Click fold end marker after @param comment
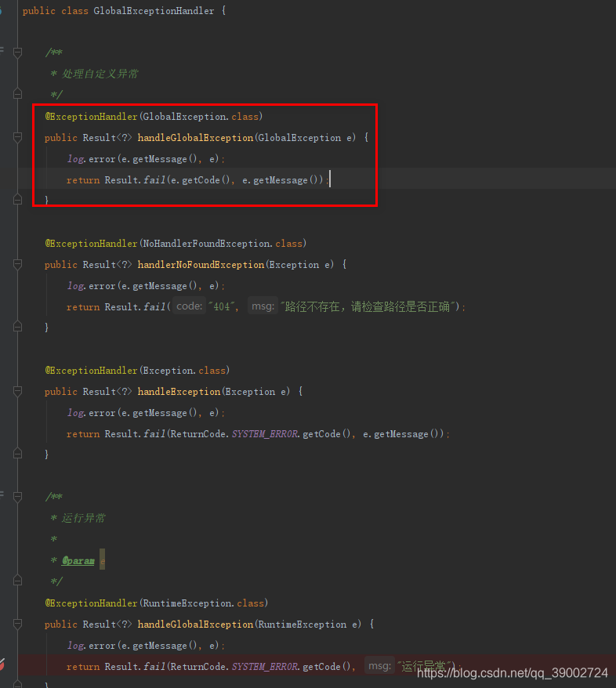 [x=17, y=581]
